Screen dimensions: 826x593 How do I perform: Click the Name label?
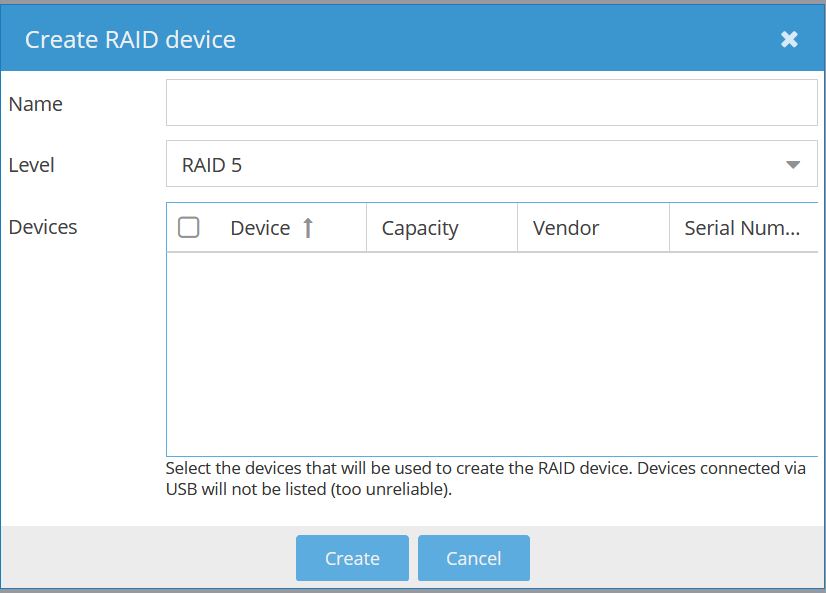point(34,103)
